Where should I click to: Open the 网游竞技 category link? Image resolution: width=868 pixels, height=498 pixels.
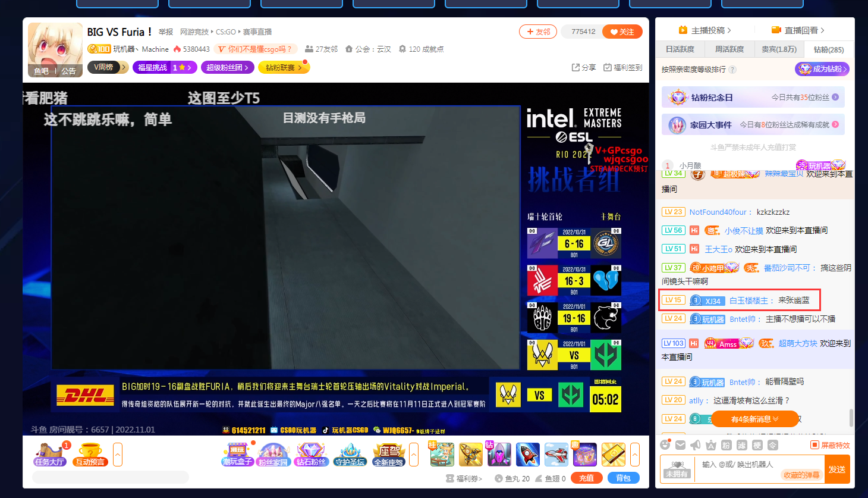194,32
